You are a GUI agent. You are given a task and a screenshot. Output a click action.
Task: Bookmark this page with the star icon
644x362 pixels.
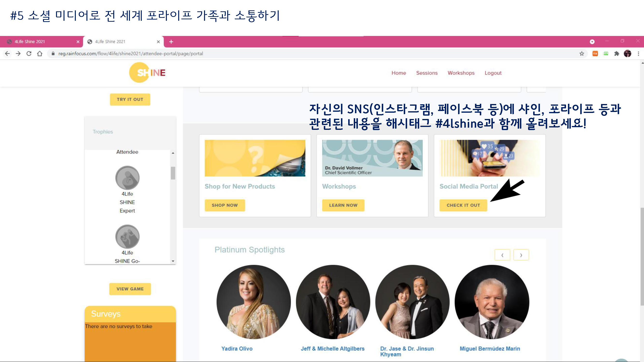(582, 54)
